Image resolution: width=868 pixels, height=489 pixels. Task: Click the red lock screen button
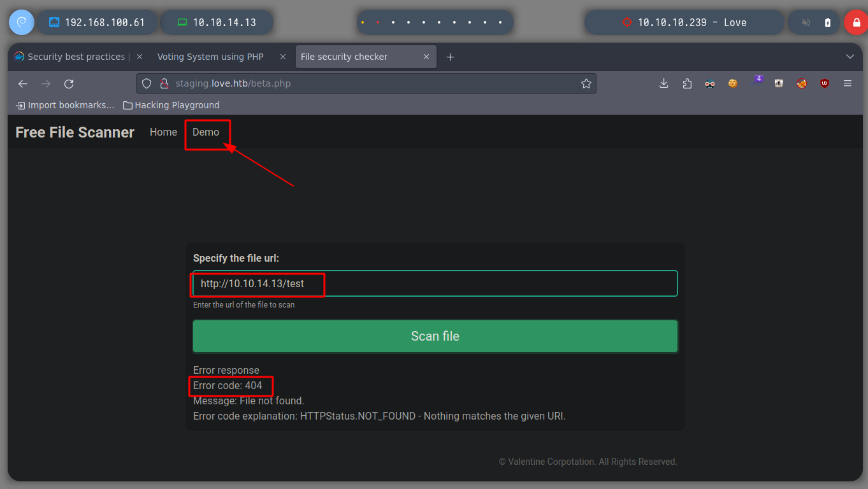tap(856, 22)
